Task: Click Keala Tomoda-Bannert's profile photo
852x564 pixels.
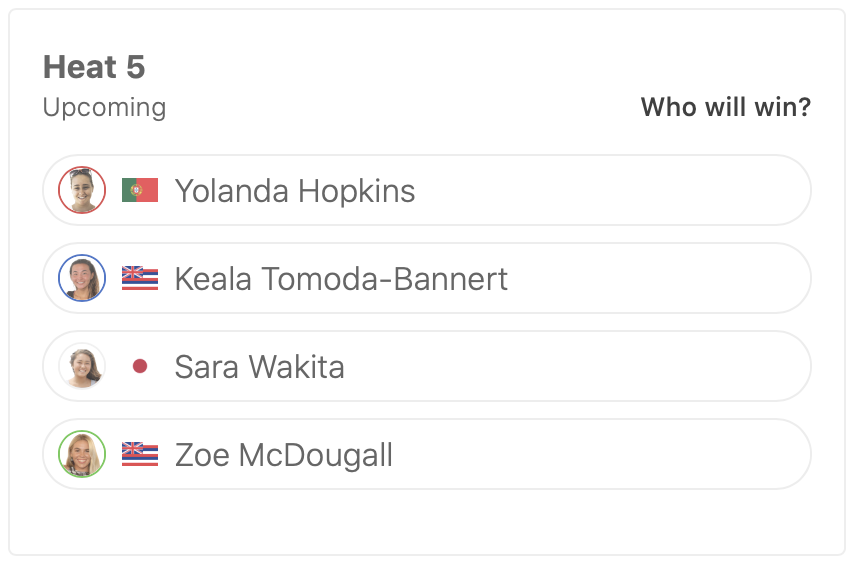Action: coord(82,278)
